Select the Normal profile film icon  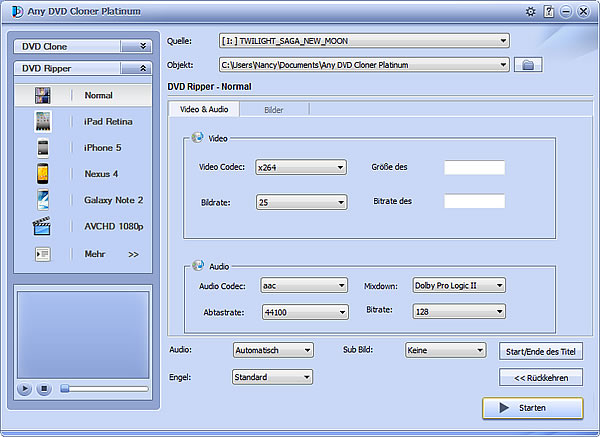coord(42,95)
